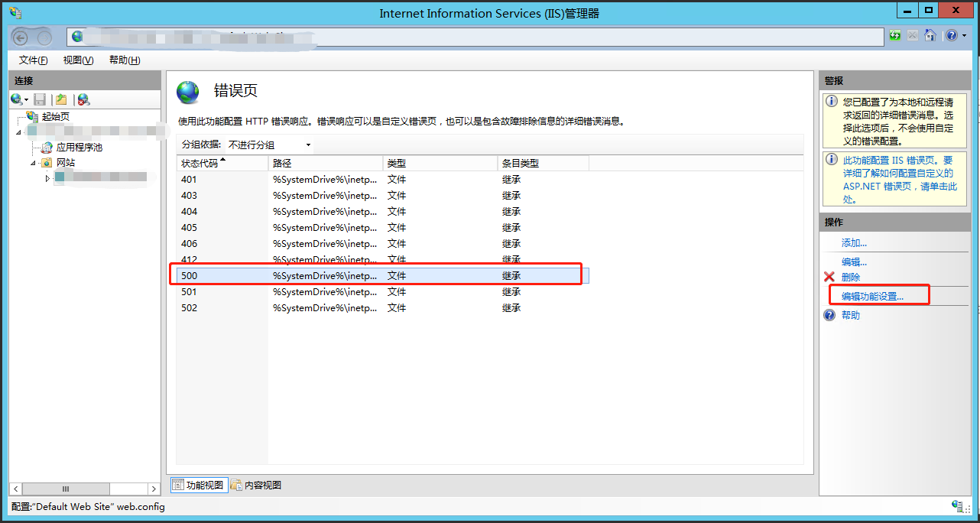Open the 文件(F) menu
Screen dimensions: 980x523
(33, 60)
